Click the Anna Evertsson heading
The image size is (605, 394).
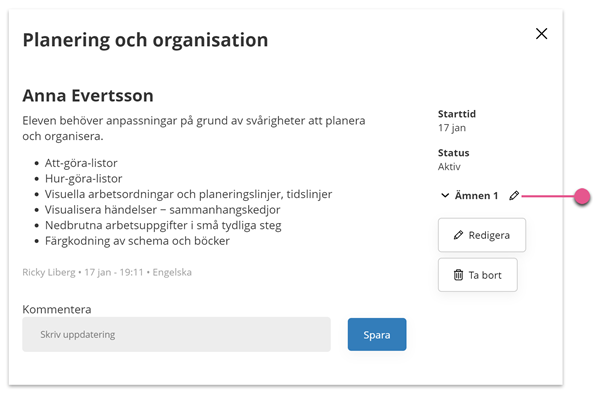(x=88, y=96)
